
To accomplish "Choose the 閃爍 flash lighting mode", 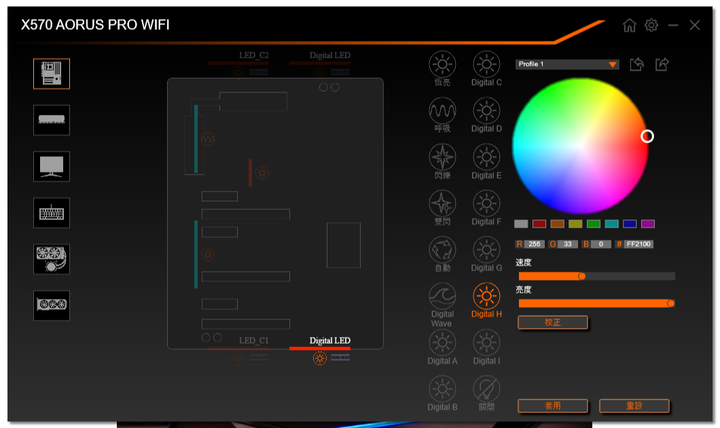I will pos(442,161).
